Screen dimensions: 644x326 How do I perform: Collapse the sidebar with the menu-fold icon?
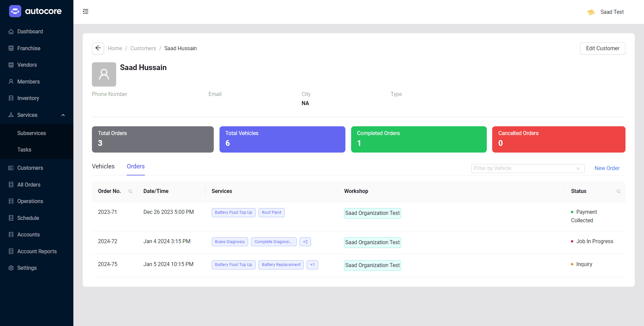86,11
